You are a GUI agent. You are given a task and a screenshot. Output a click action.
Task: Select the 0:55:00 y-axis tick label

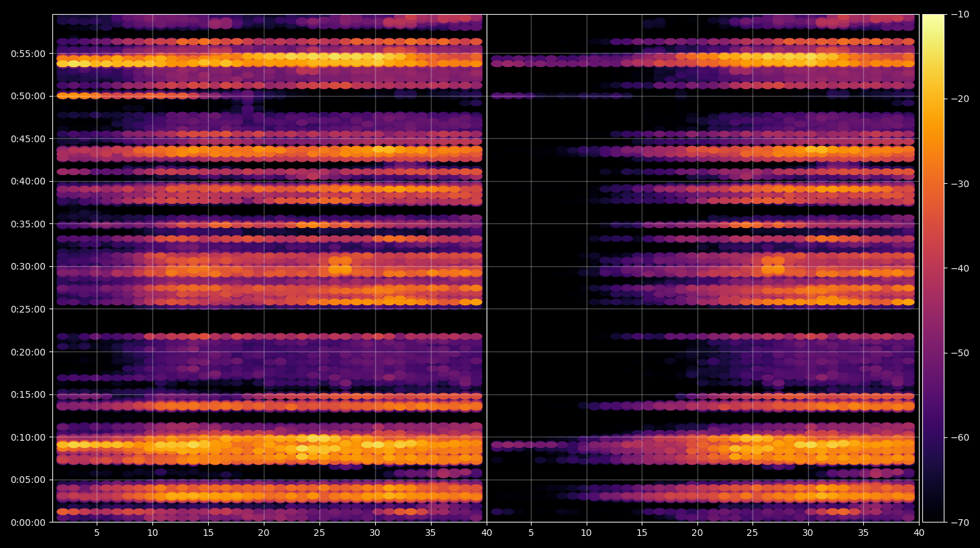pyautogui.click(x=28, y=54)
